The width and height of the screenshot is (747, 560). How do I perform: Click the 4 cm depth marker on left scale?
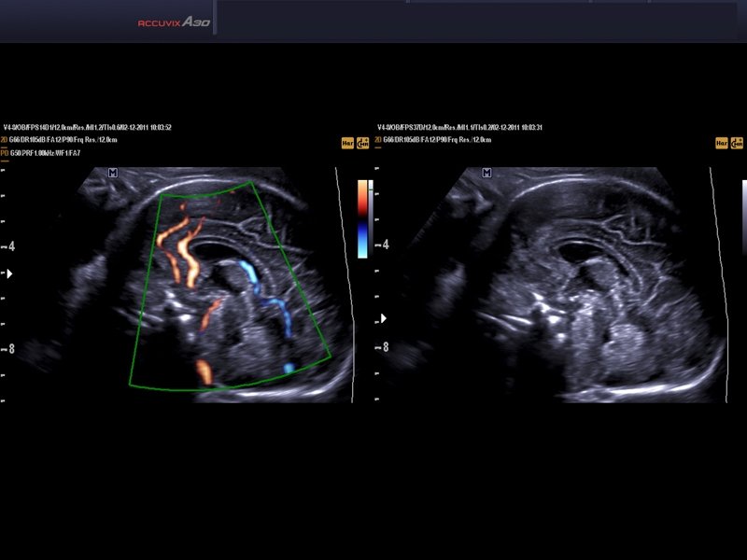(10, 246)
